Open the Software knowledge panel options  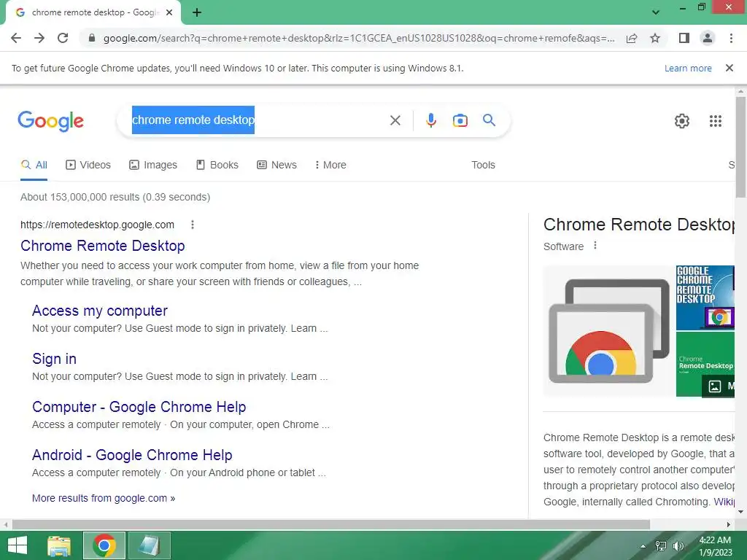click(595, 246)
